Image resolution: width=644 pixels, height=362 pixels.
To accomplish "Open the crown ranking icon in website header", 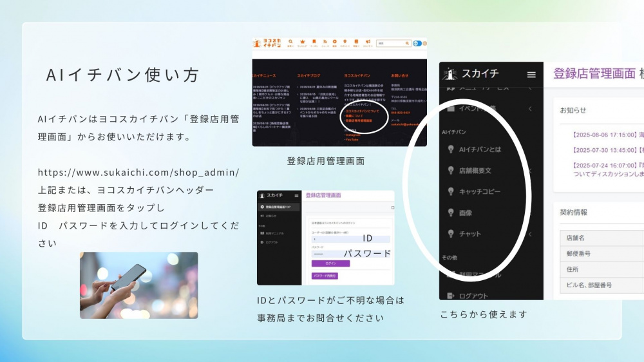I will (x=302, y=43).
